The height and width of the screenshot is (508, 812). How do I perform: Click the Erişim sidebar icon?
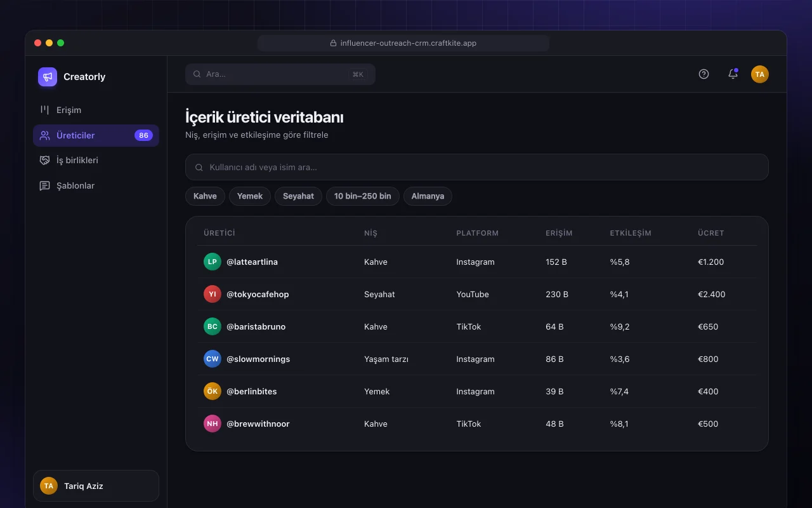click(x=44, y=110)
